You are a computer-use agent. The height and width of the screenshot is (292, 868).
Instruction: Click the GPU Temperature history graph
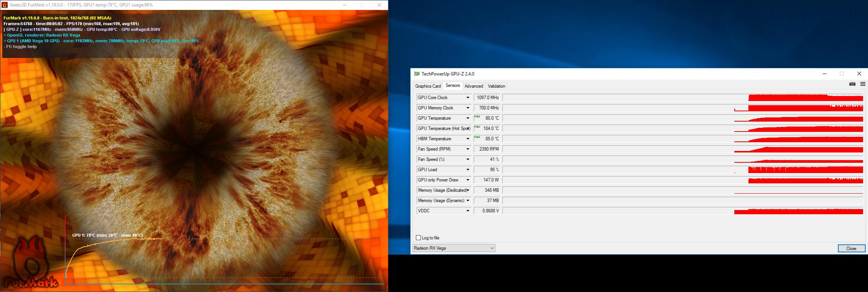point(683,118)
